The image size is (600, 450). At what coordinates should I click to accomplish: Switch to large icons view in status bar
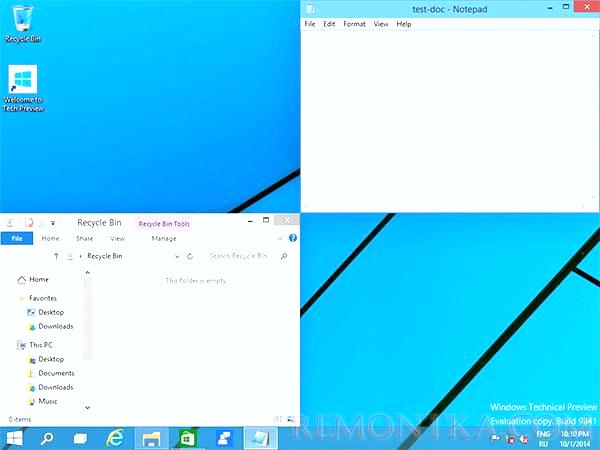291,419
